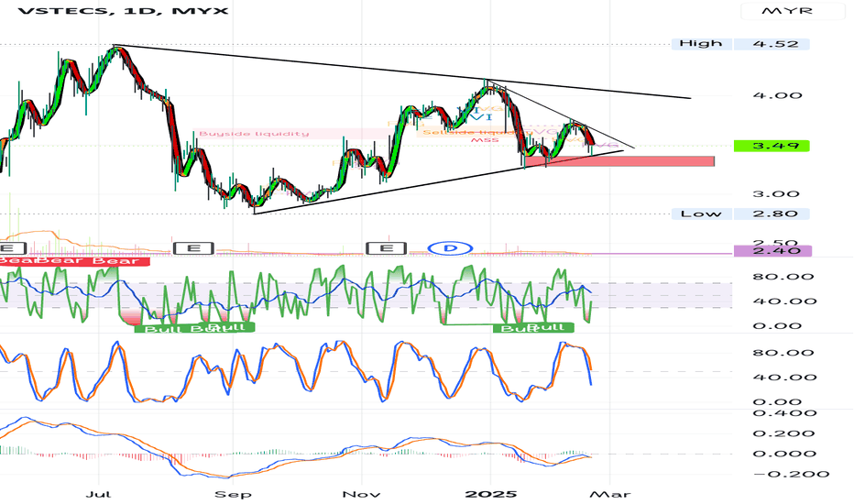The height and width of the screenshot is (504, 854).
Task: Click the 4.52 high price value
Action: 772,44
